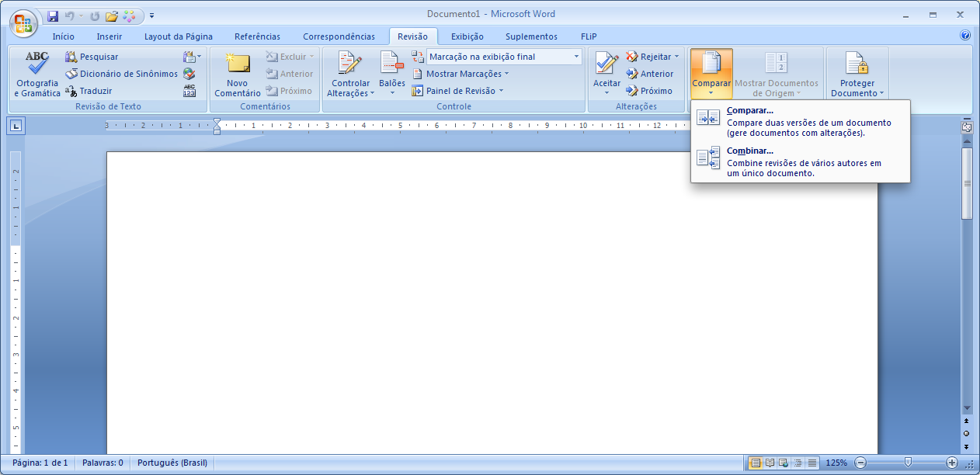Click the Aceitar change icon
The image size is (980, 475).
click(x=606, y=64)
